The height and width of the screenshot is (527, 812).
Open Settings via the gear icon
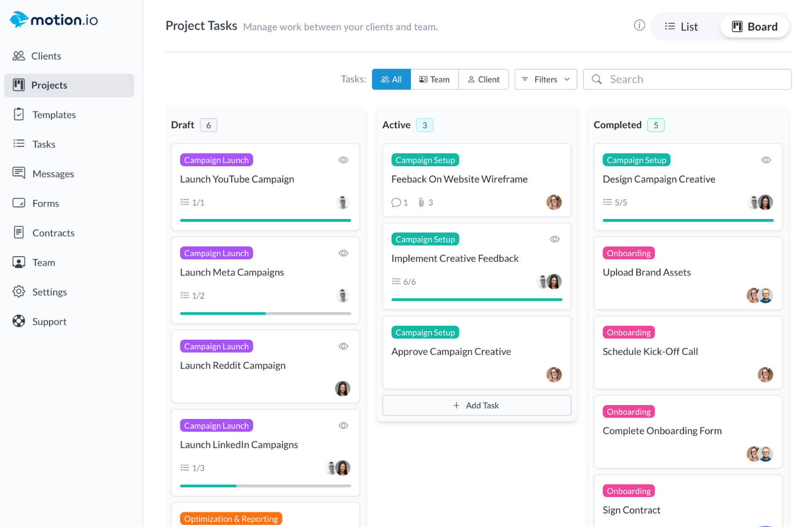point(19,291)
